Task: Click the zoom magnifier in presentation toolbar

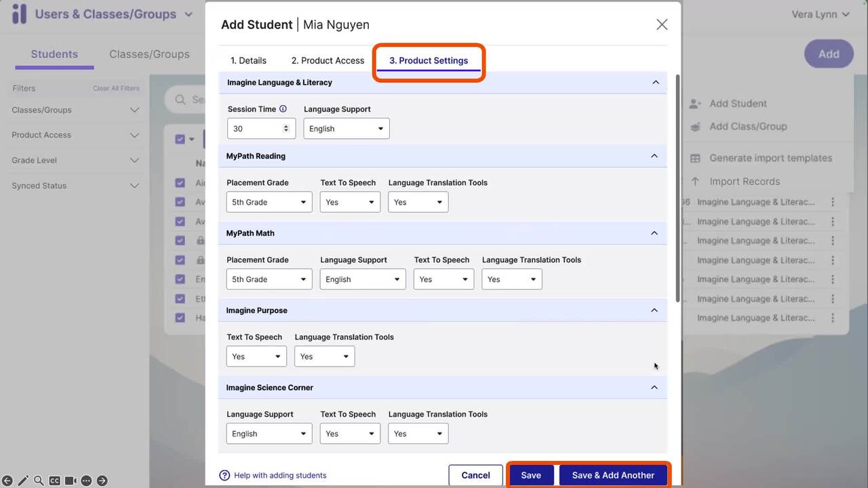Action: pos(39,481)
